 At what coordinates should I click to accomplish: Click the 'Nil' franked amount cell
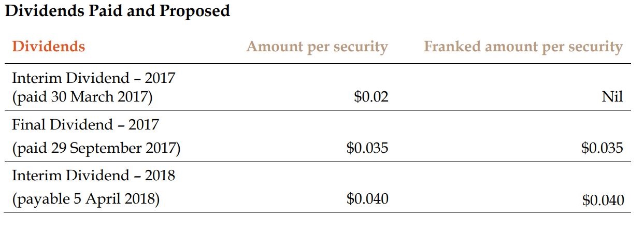pos(612,97)
